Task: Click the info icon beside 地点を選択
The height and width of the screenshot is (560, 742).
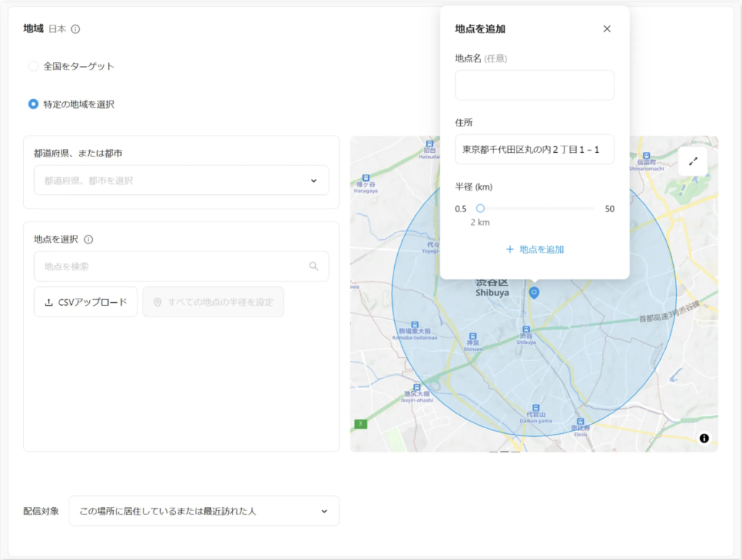Action: coord(88,240)
